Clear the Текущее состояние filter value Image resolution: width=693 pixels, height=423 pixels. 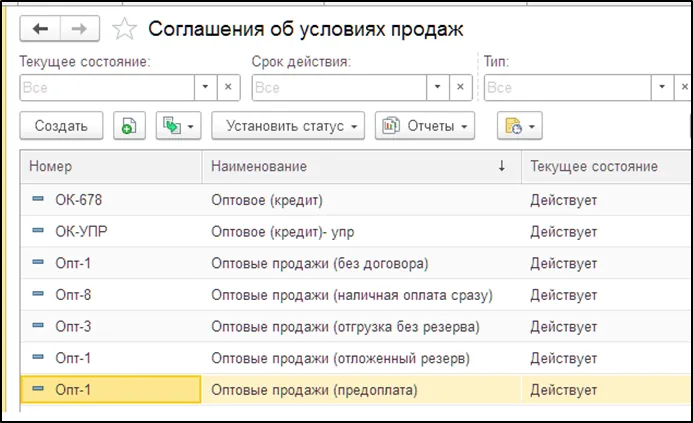click(x=228, y=88)
